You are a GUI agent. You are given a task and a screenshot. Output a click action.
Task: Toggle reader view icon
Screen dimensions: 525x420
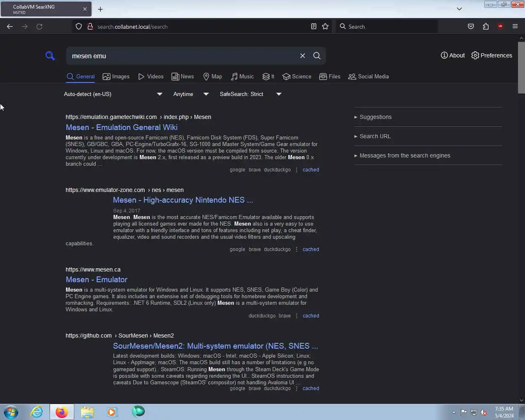[314, 27]
